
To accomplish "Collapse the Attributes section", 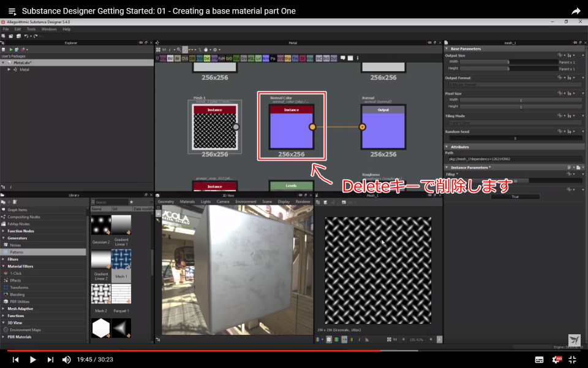I will [x=447, y=147].
